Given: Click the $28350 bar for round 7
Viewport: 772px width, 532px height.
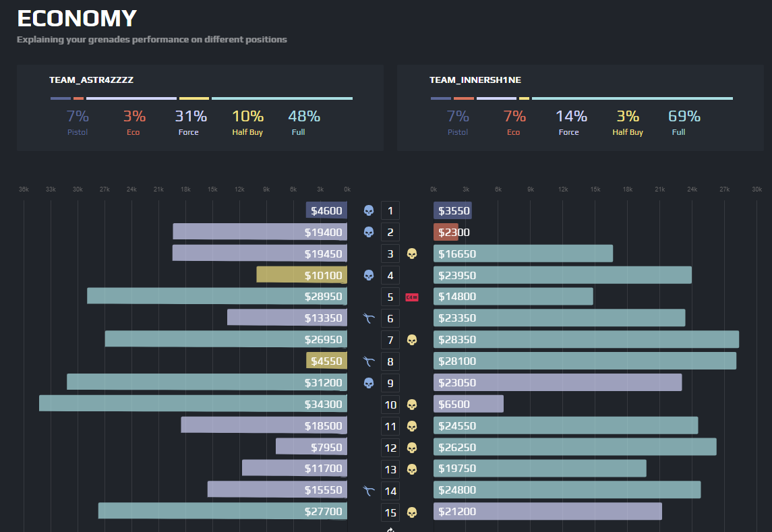Looking at the screenshot, I should click(x=586, y=339).
